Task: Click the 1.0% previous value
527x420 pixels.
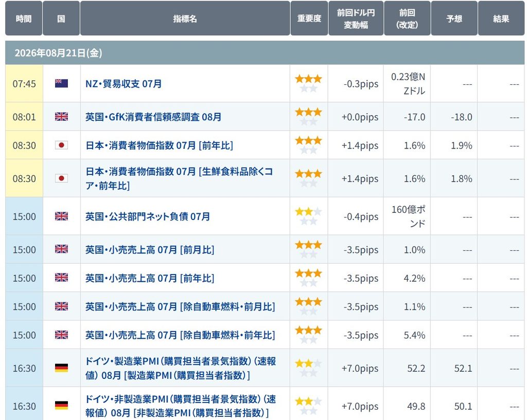Action: coord(414,250)
